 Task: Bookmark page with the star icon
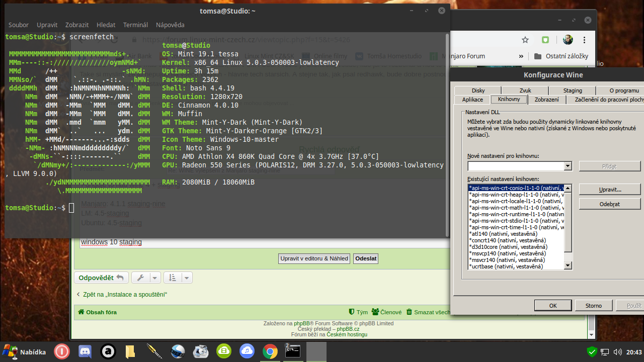tap(525, 40)
